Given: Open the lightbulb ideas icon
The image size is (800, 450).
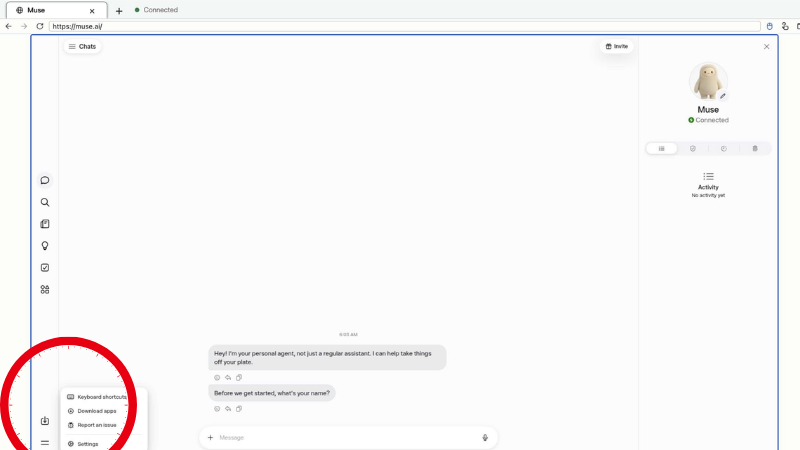Looking at the screenshot, I should coord(45,246).
